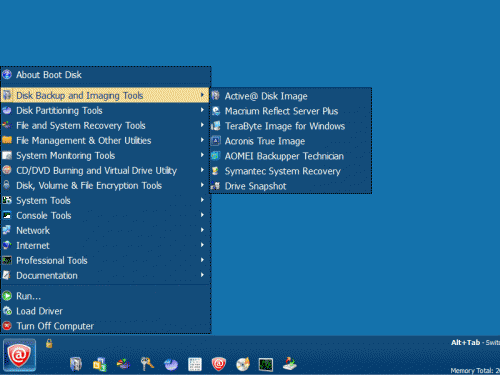
Task: Click the Memory Total readout text
Action: (475, 370)
